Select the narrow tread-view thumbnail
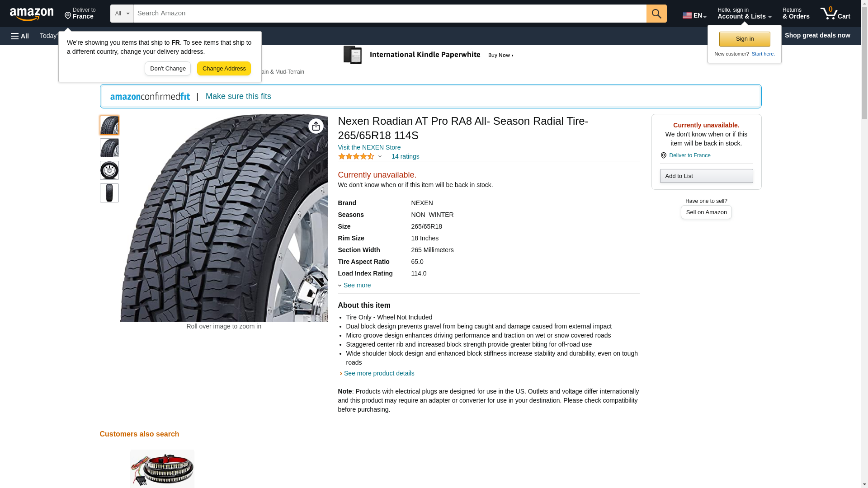 [x=109, y=193]
